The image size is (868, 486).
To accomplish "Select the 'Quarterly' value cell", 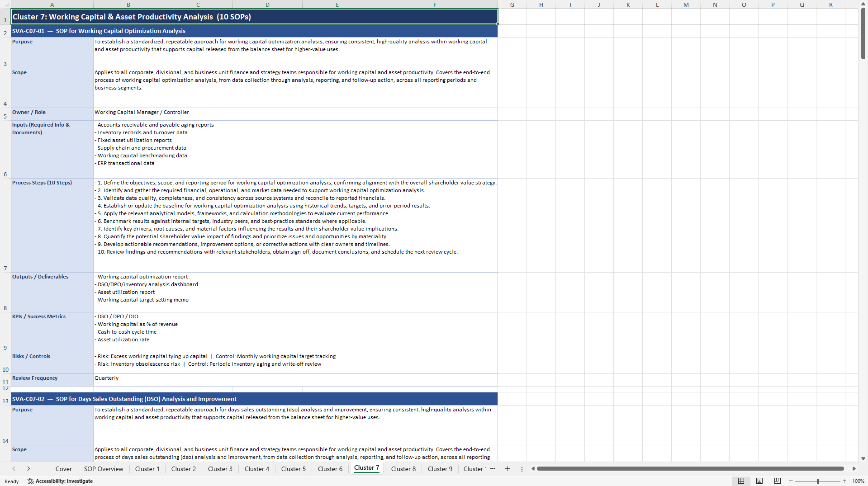I will (295, 380).
